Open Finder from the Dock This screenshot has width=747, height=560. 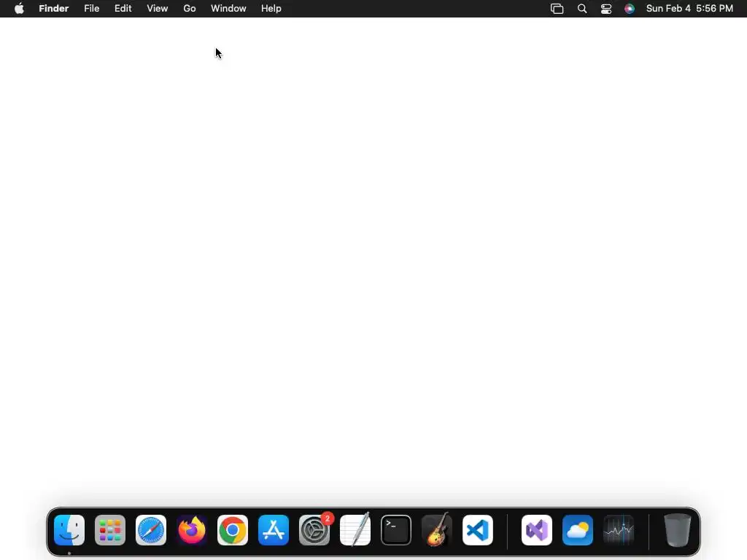tap(69, 530)
